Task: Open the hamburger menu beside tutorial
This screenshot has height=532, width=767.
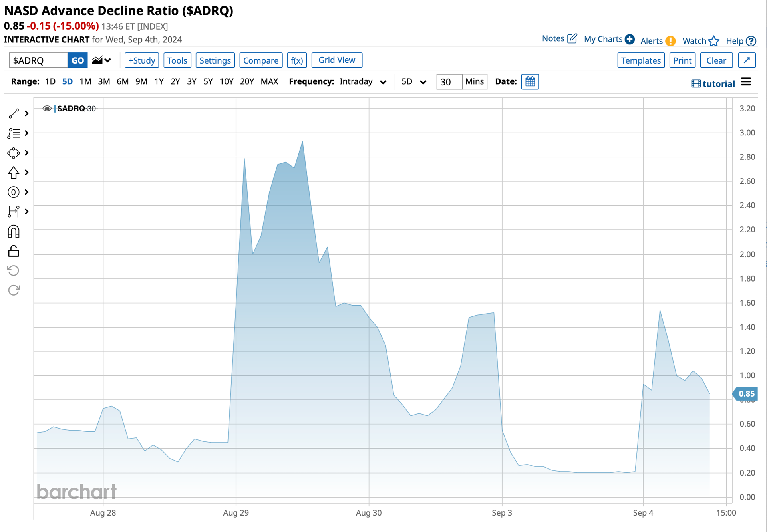Action: tap(746, 82)
